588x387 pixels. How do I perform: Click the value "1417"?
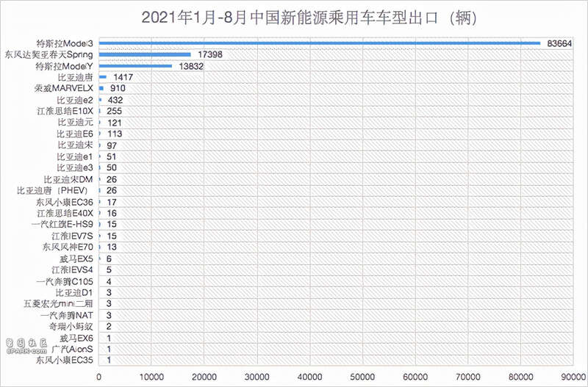(x=123, y=78)
